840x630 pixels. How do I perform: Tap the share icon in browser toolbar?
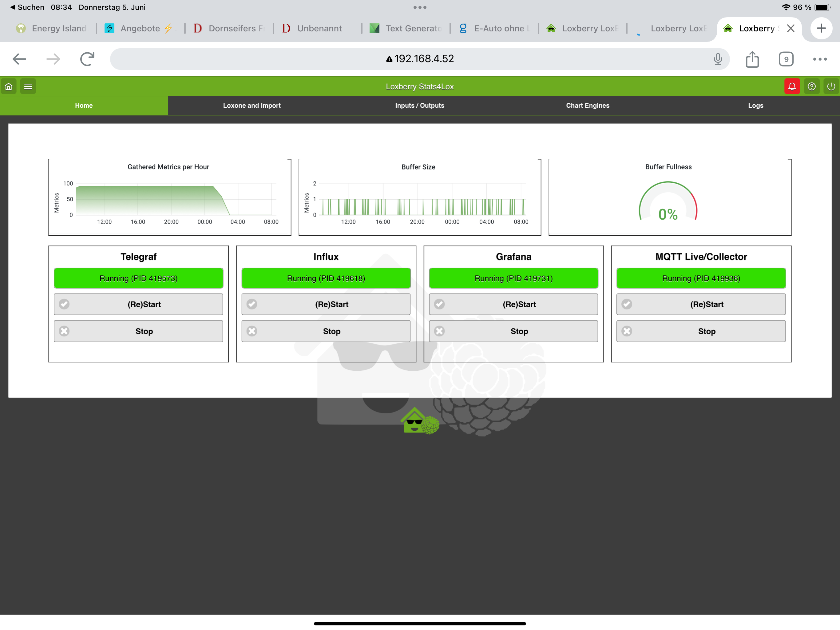coord(752,59)
